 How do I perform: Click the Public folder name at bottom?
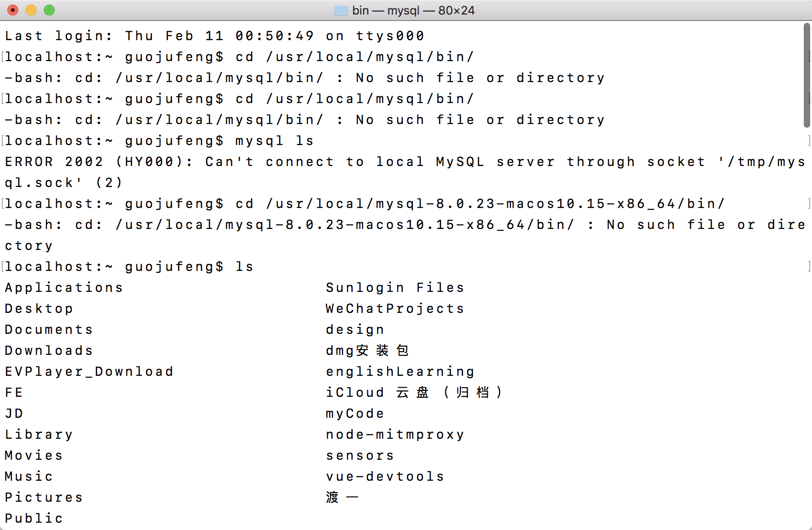(34, 518)
